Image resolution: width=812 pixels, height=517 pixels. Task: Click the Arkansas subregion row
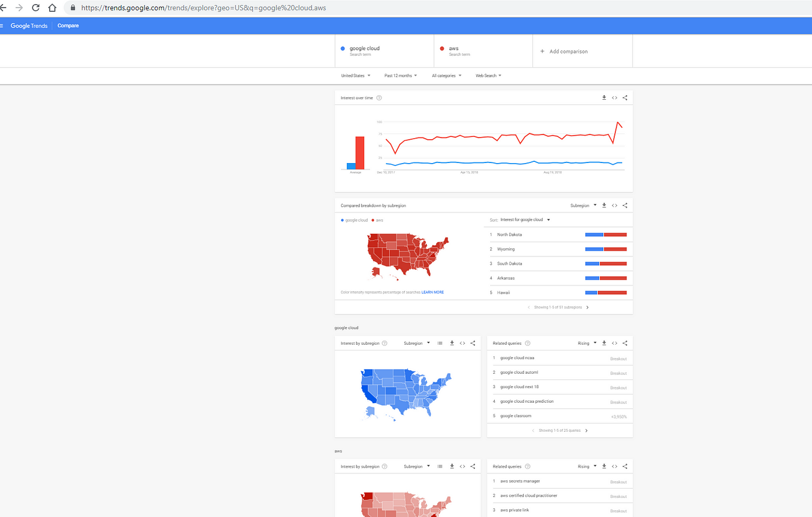click(559, 278)
